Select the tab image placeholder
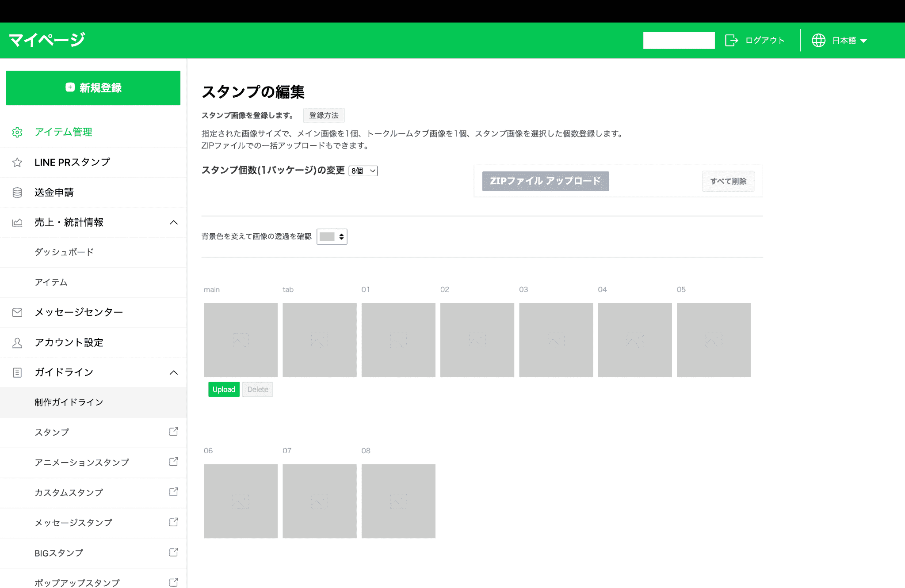The height and width of the screenshot is (588, 905). pyautogui.click(x=320, y=340)
